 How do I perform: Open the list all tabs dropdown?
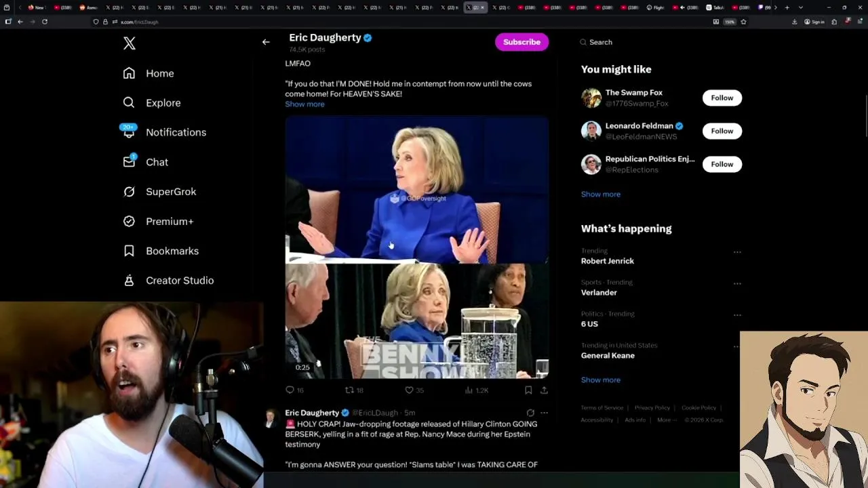pyautogui.click(x=801, y=7)
